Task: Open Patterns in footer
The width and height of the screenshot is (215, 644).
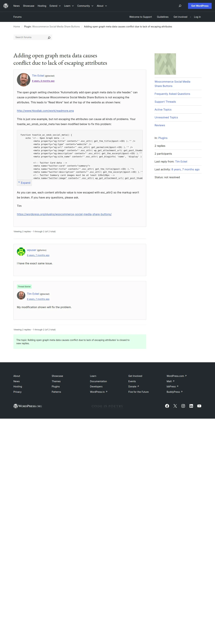Action: click(56, 392)
